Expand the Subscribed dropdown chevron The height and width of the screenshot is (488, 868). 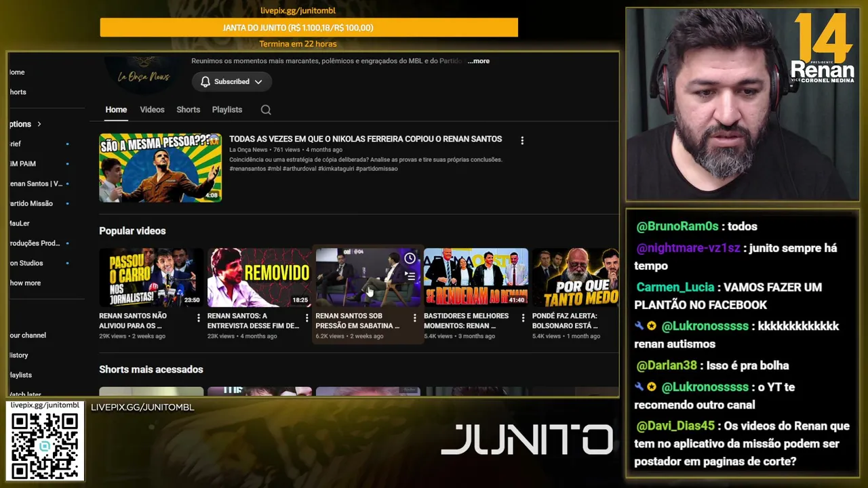(x=258, y=82)
